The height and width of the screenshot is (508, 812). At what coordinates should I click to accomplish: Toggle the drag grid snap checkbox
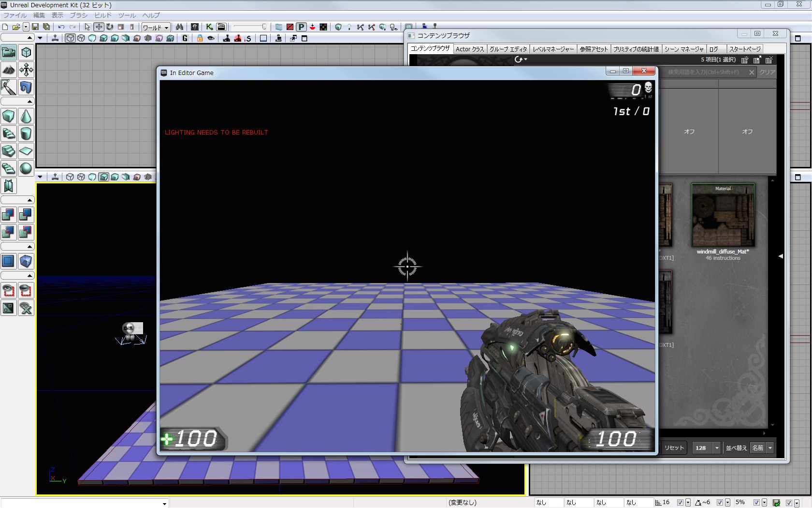(680, 503)
